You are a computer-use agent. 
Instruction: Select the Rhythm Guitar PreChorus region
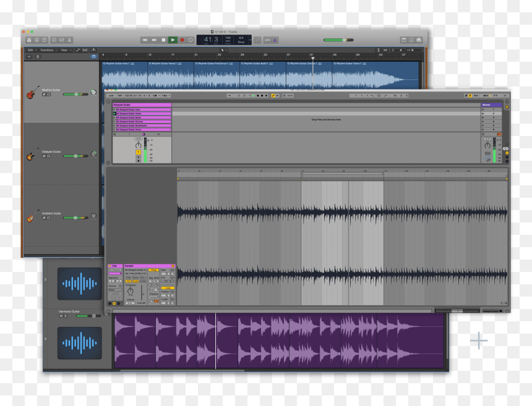click(217, 75)
